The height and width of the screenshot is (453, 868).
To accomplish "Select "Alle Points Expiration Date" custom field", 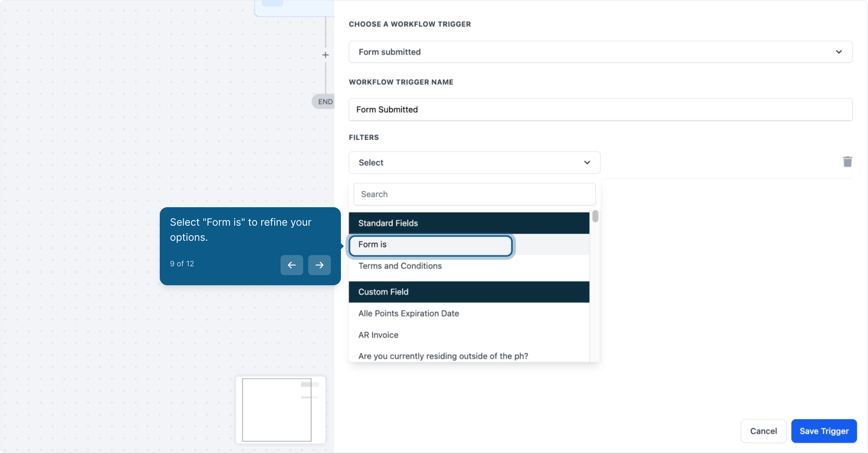I will pos(469,313).
